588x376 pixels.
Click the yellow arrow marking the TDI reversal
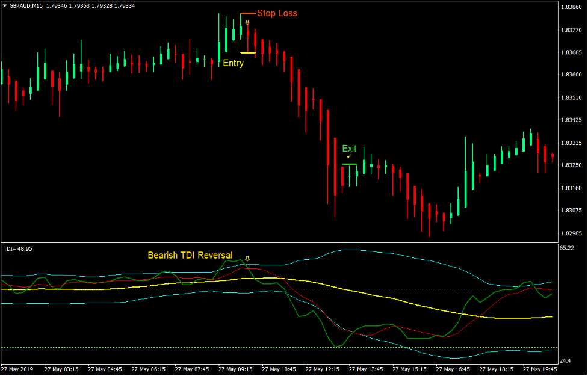click(247, 259)
